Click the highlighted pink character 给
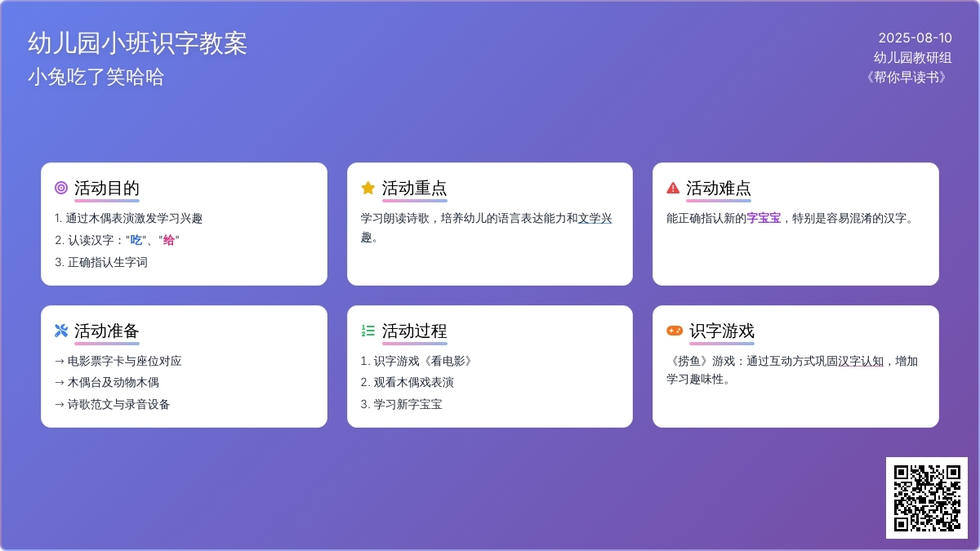The width and height of the screenshot is (980, 551). pos(169,240)
